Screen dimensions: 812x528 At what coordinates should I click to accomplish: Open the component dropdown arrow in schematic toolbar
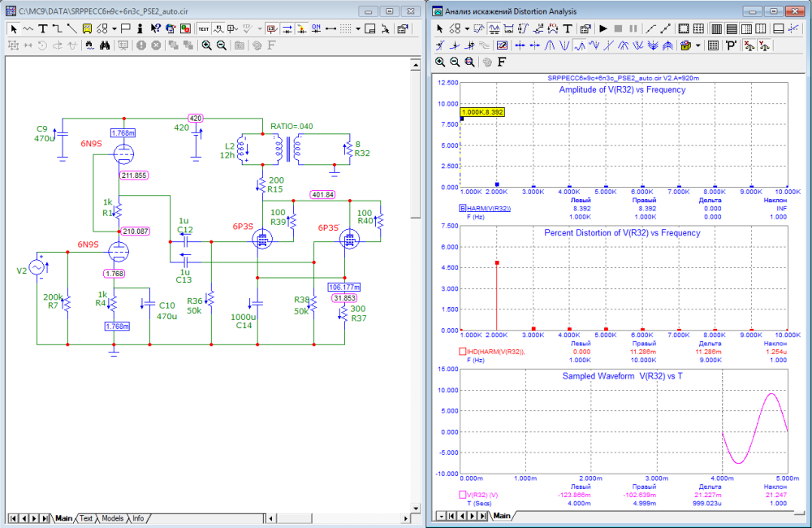pyautogui.click(x=114, y=28)
